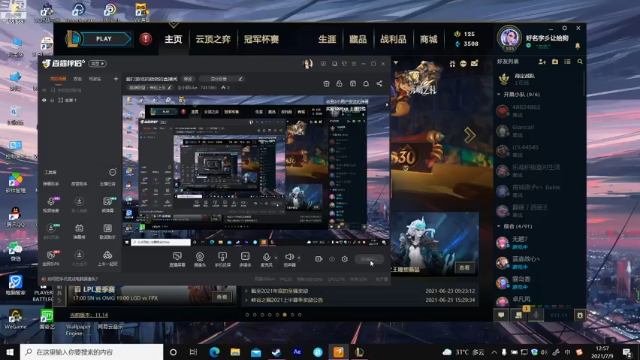Add 手机投屏 phone casting source
This screenshot has width=640, height=360.
coord(222,259)
